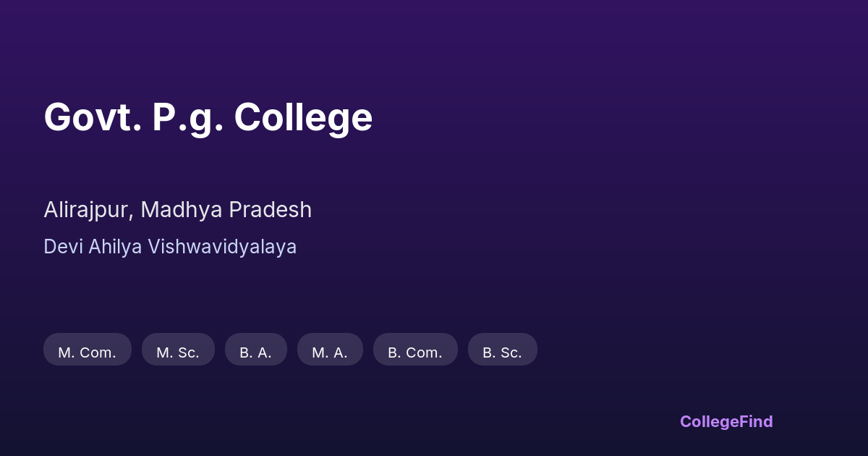Click the Govt. P.g. College title

(208, 117)
